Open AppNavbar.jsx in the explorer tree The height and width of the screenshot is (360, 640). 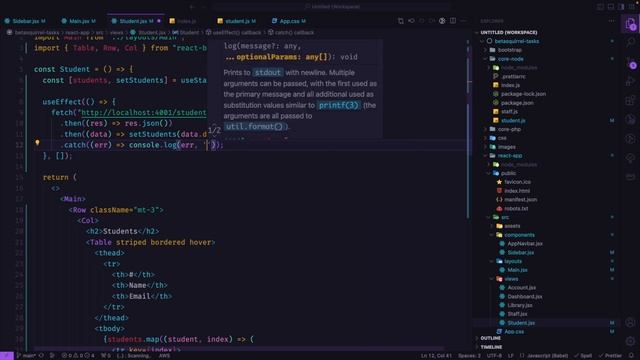coord(524,244)
